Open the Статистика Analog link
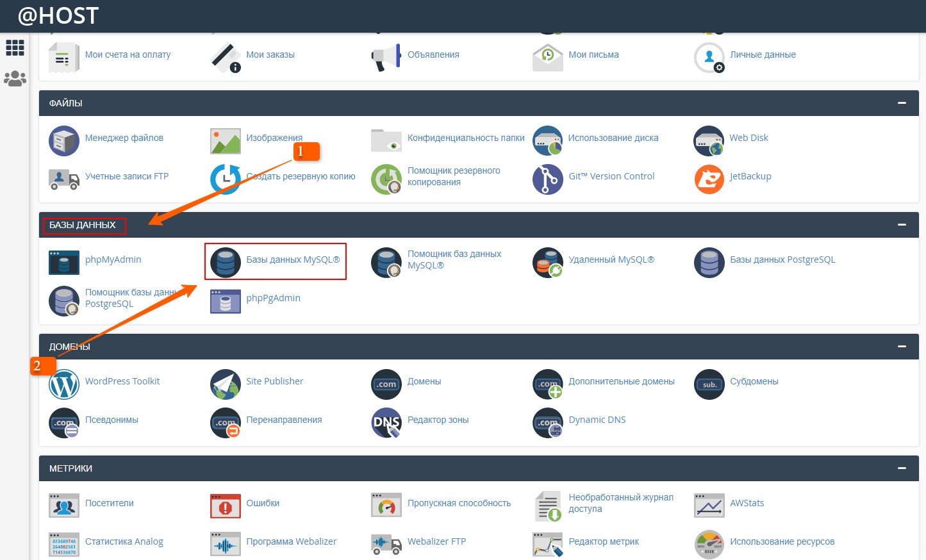This screenshot has height=560, width=926. click(x=124, y=541)
